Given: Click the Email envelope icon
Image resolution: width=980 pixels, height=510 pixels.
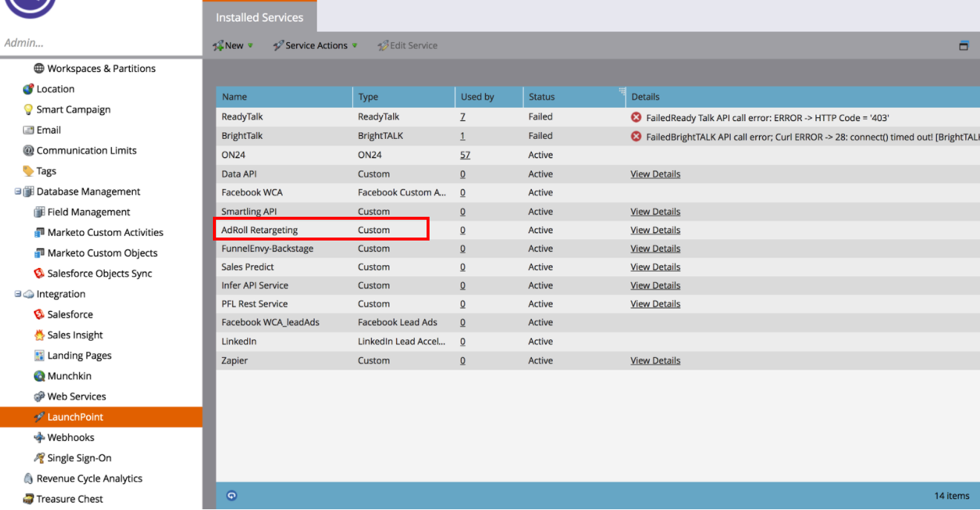Looking at the screenshot, I should (x=28, y=130).
